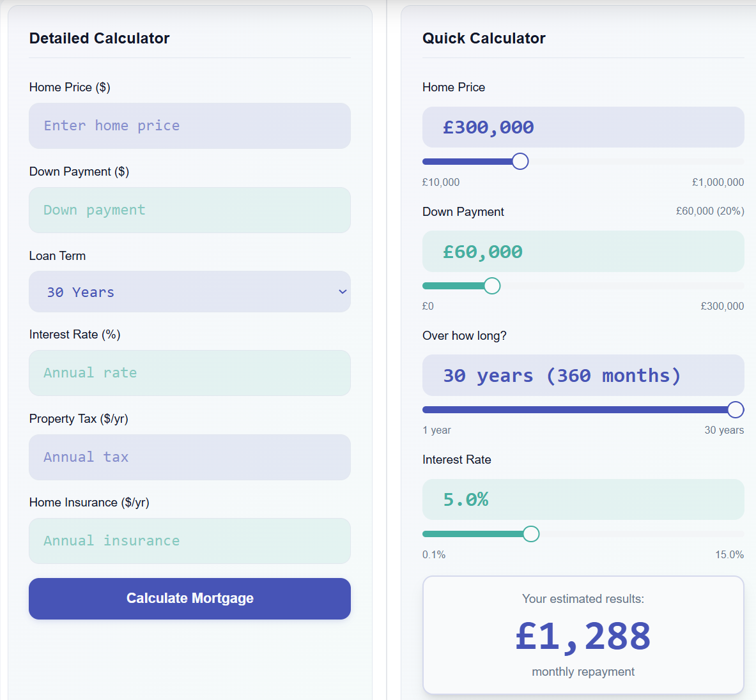Screen dimensions: 756x700
Task: Click the Calculate Mortgage button
Action: (x=189, y=598)
